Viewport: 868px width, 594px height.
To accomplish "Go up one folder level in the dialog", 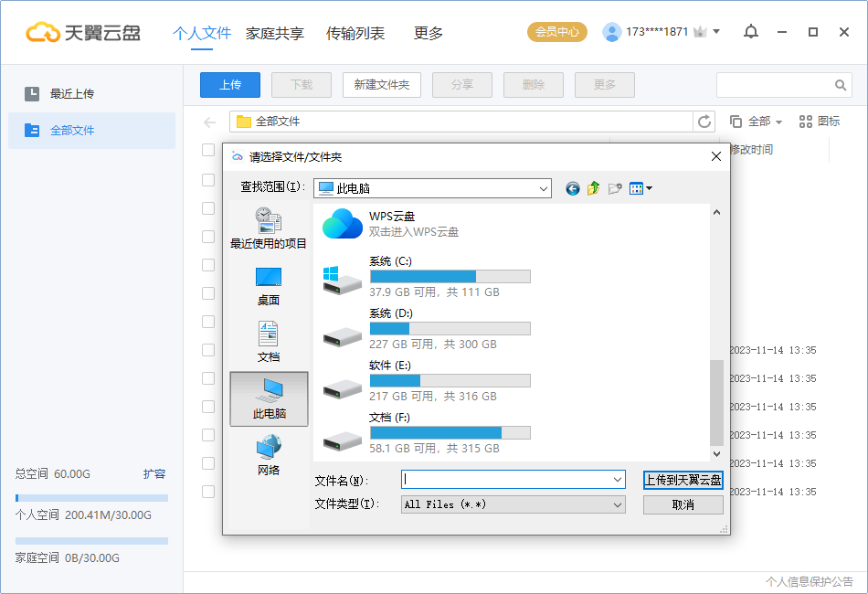I will 594,189.
